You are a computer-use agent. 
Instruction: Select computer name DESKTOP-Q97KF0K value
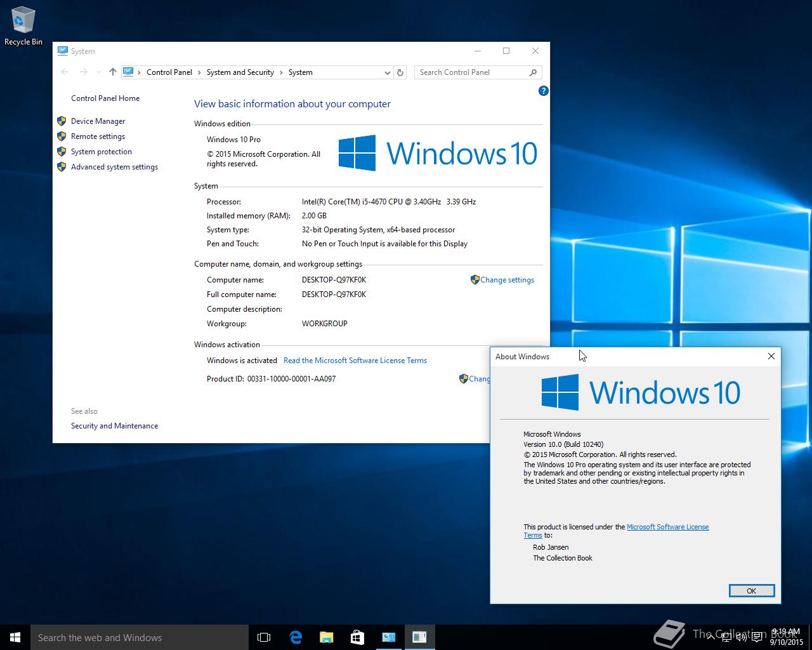pos(334,280)
